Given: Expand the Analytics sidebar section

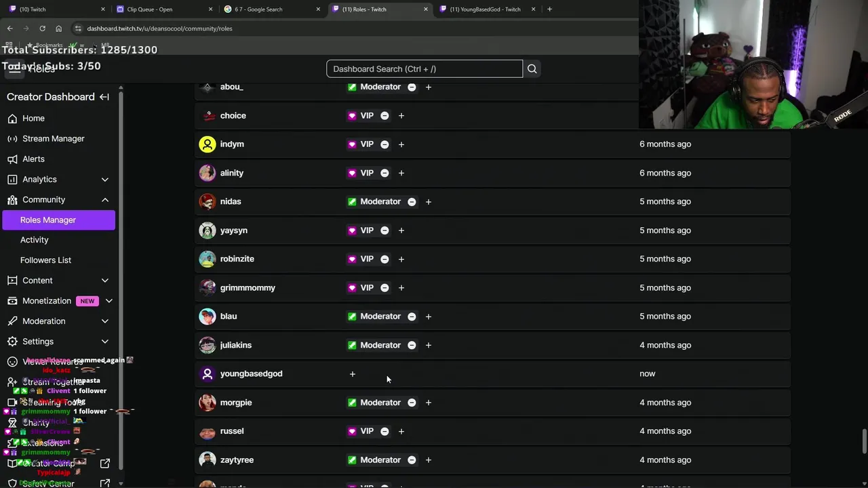Looking at the screenshot, I should click(104, 180).
